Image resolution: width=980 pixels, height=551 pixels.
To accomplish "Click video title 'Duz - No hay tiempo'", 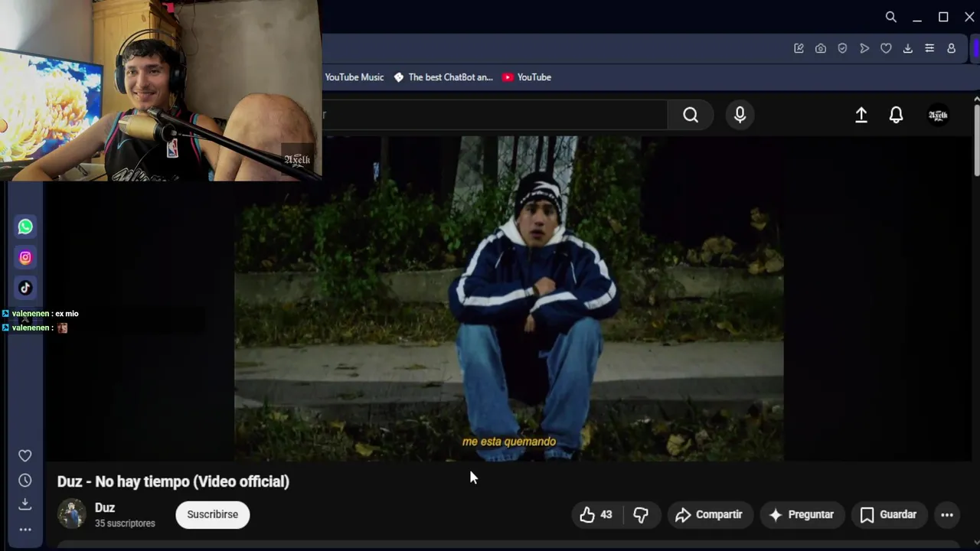I will click(173, 481).
